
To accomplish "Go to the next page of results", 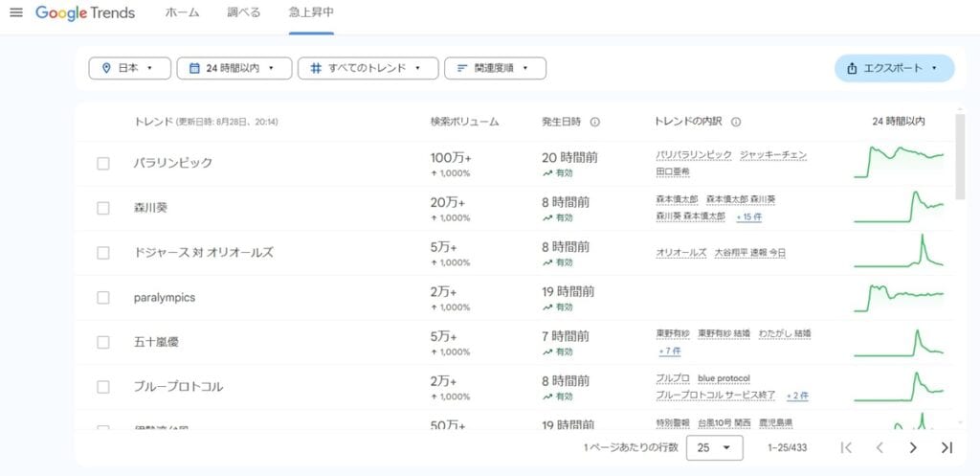I will [913, 447].
